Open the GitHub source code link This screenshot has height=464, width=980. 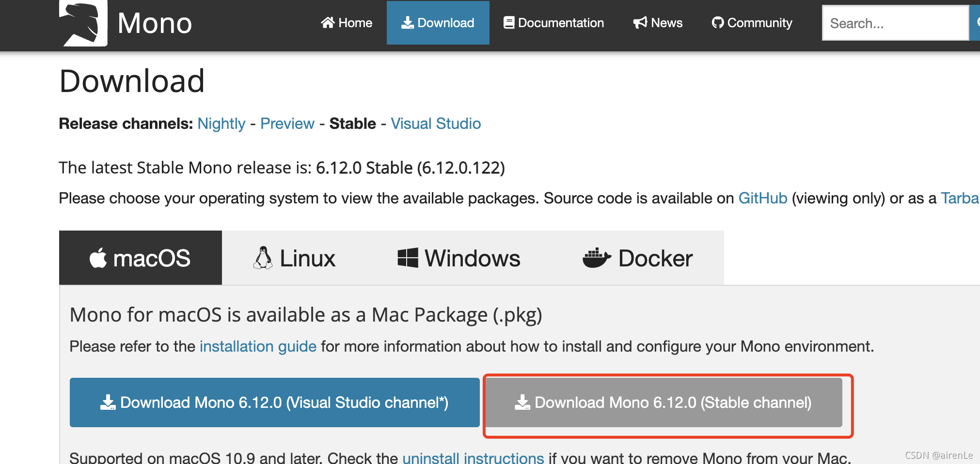pos(762,198)
